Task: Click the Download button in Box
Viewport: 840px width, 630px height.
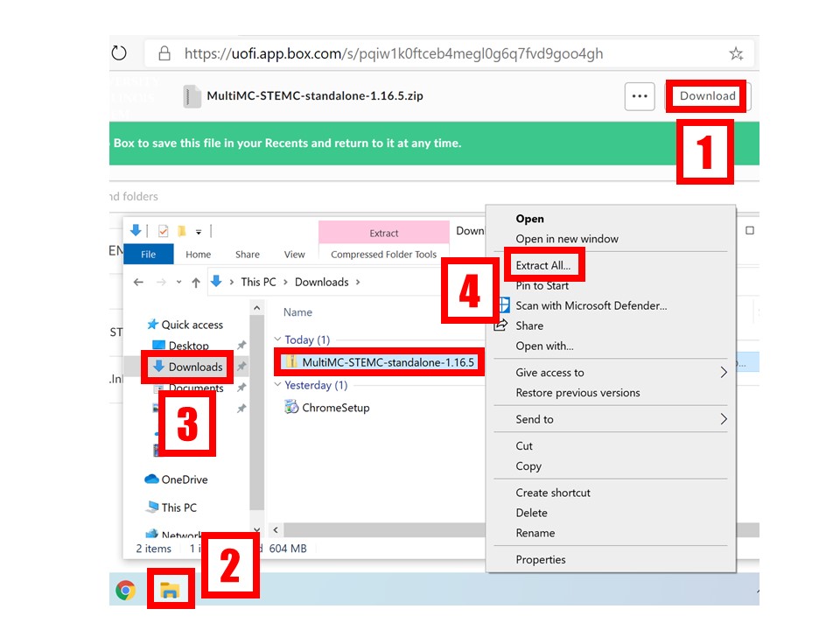Action: coord(708,96)
